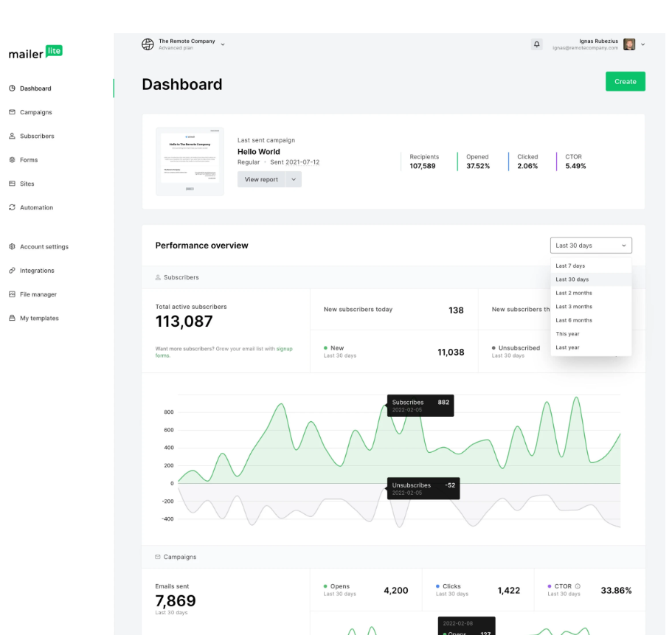Click the Sites icon in sidebar
The image size is (672, 635).
[12, 184]
